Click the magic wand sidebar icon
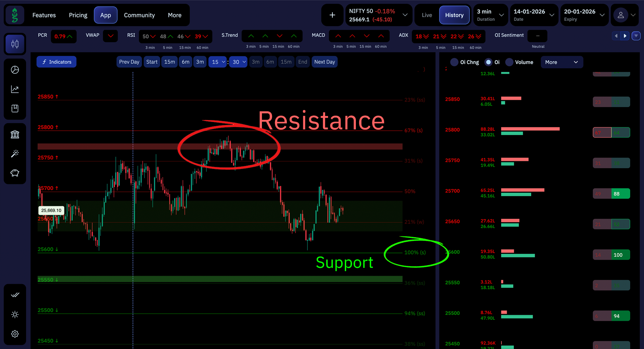644x349 pixels. tap(15, 154)
